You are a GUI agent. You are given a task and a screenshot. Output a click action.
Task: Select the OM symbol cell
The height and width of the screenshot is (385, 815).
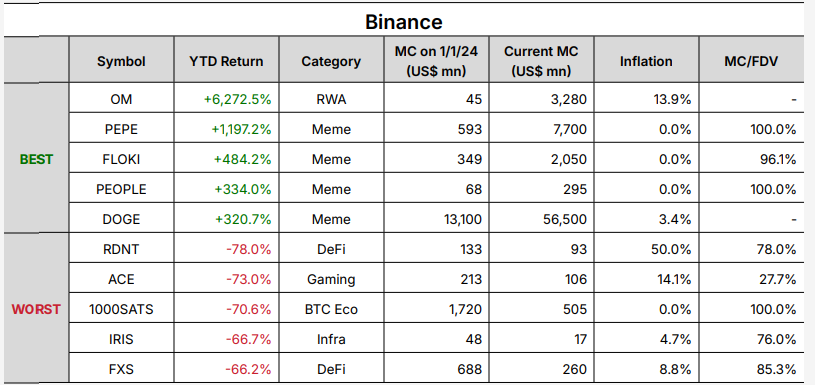(x=122, y=98)
